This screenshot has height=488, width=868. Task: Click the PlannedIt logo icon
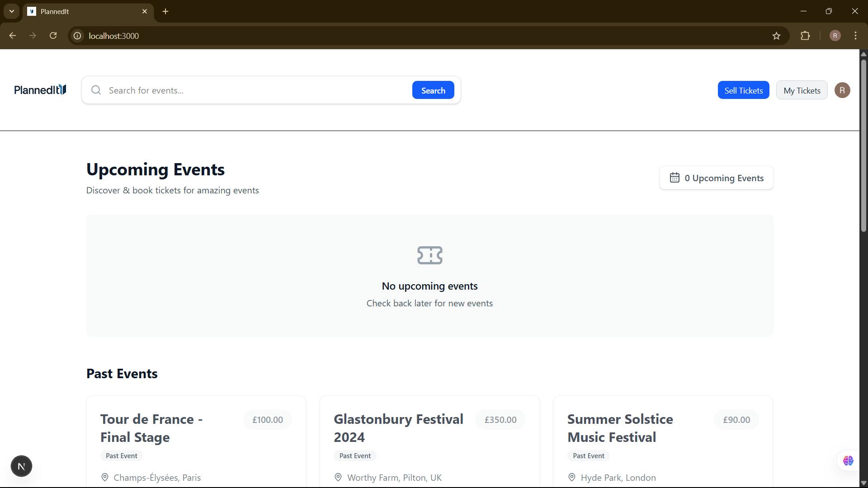[61, 89]
